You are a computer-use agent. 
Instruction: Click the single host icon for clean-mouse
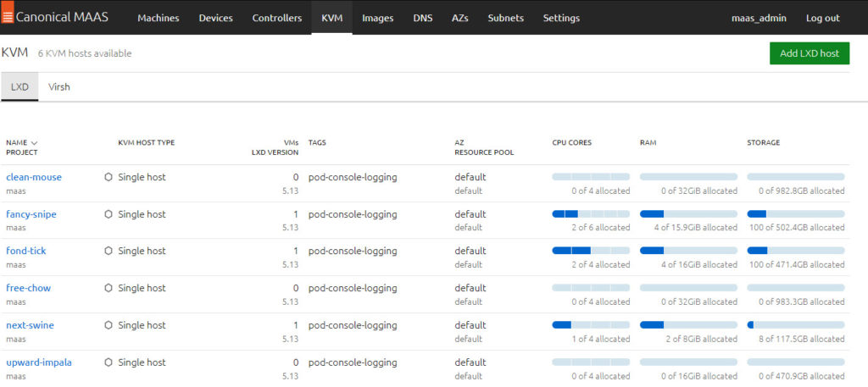click(x=108, y=178)
